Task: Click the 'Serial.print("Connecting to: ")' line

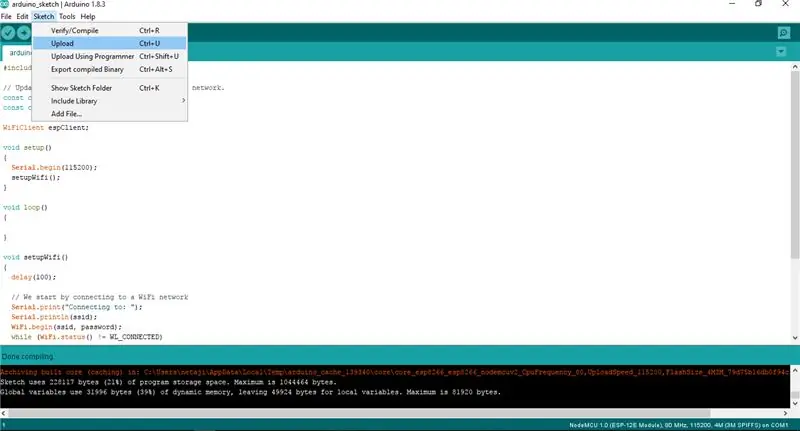Action: (x=77, y=307)
